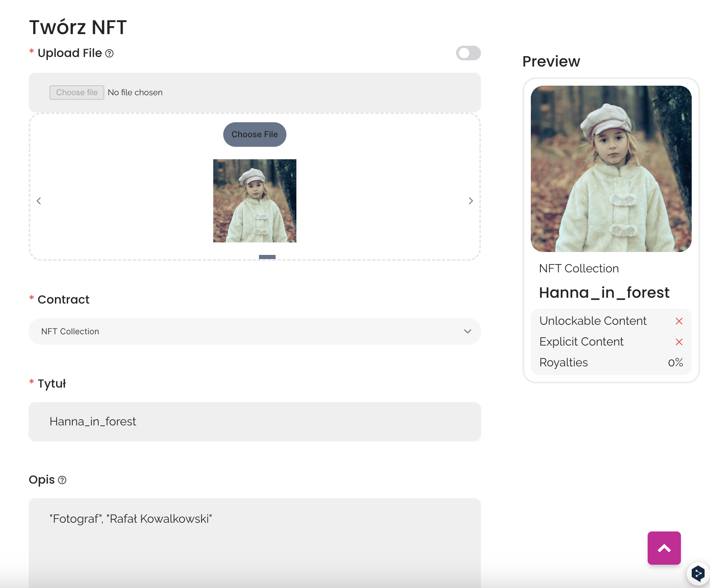This screenshot has height=588, width=710.
Task: Go to the previous image with left arrow
Action: (x=39, y=201)
